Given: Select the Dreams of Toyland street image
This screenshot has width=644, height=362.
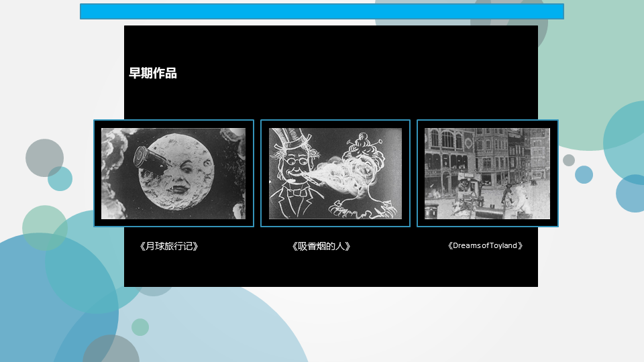Looking at the screenshot, I should pos(488,173).
